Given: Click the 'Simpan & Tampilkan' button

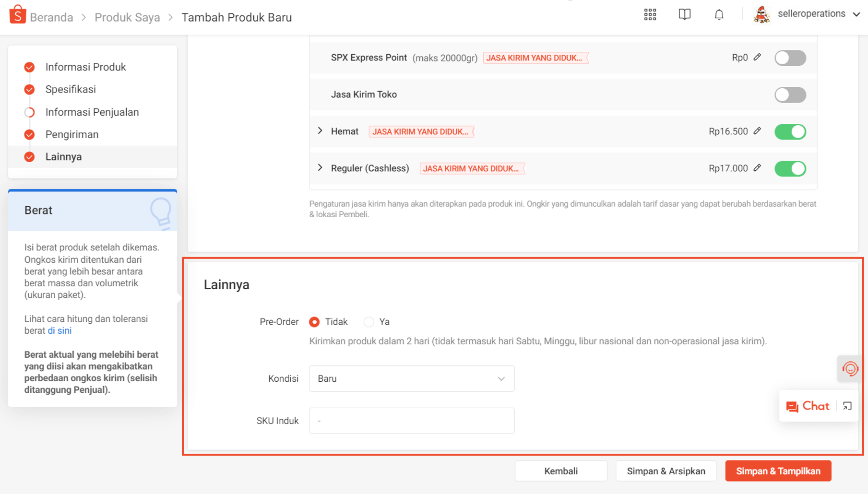Looking at the screenshot, I should click(778, 470).
